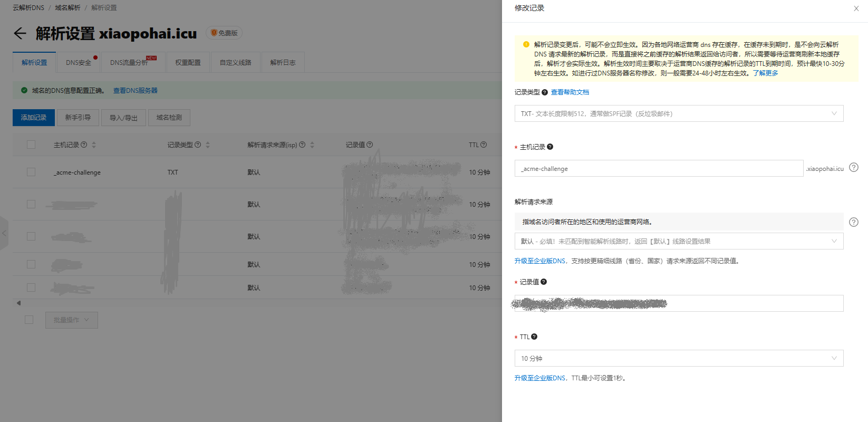Click 升级至企业版DNS link under TTL
This screenshot has height=422, width=868.
tap(541, 378)
